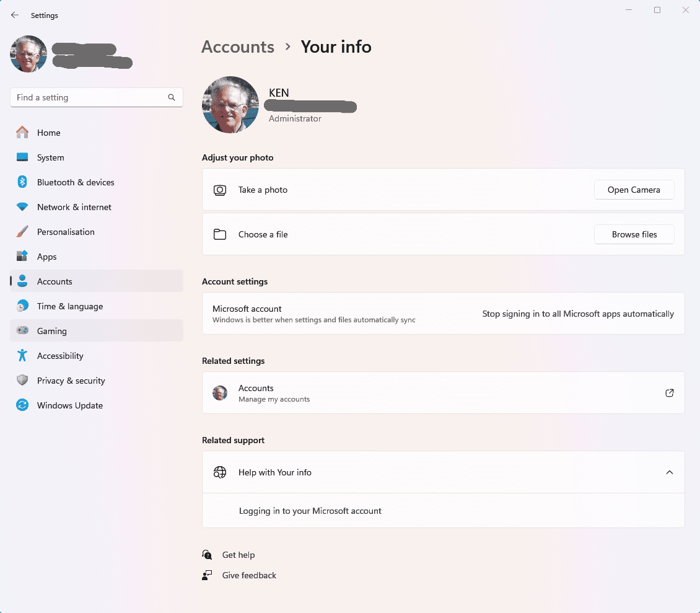This screenshot has width=700, height=613.
Task: Click the Find a setting search box
Action: coord(97,97)
